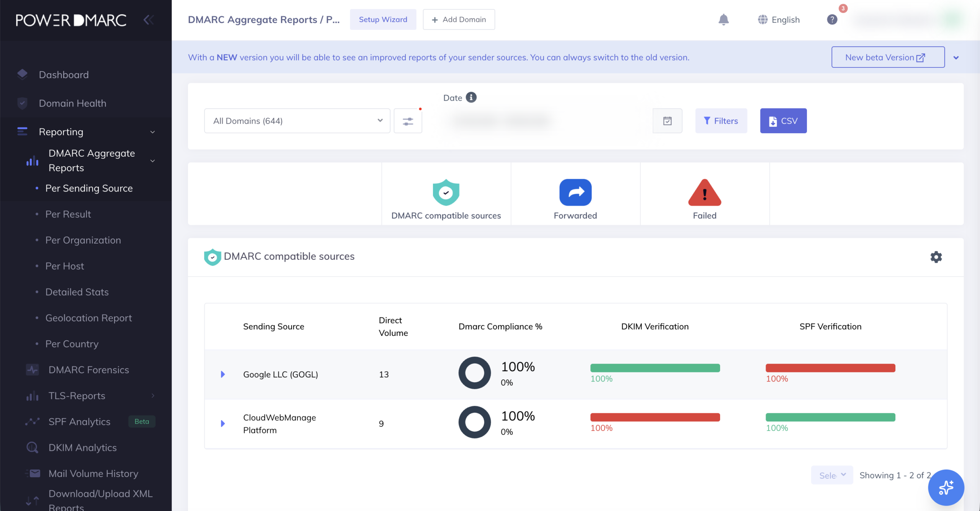Click Google LLC green DKIM verification bar
The height and width of the screenshot is (511, 980).
point(655,368)
